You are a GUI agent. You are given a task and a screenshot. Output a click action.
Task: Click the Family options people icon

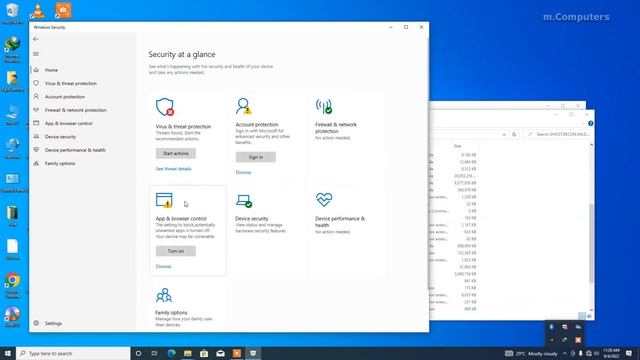point(164,295)
